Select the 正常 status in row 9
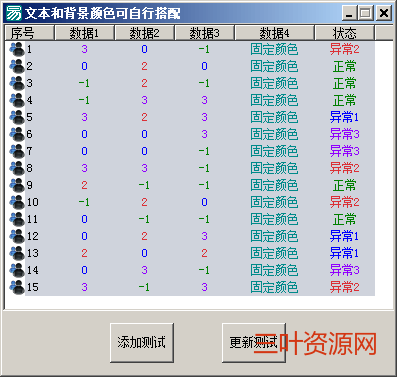The width and height of the screenshot is (397, 377). point(345,185)
